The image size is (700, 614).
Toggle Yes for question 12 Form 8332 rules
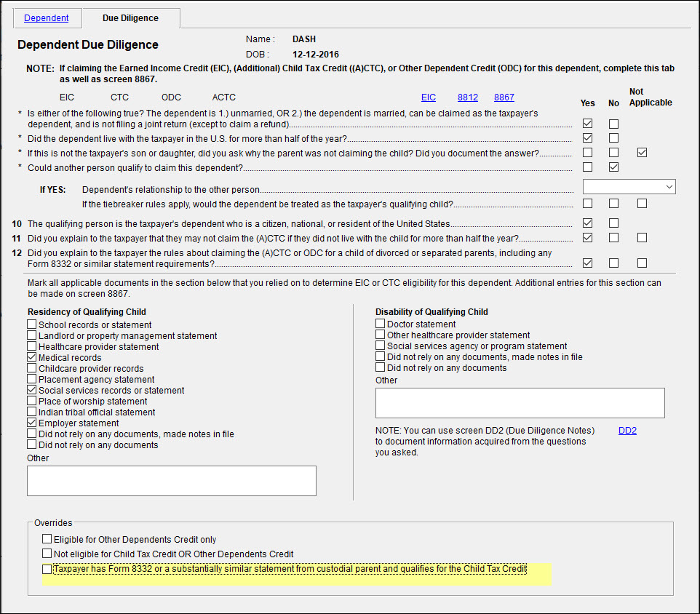[587, 263]
